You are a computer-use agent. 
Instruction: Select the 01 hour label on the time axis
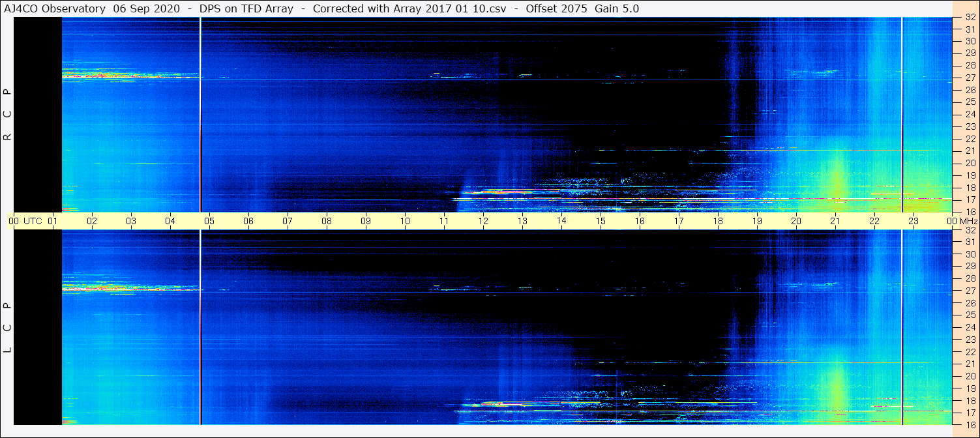coord(53,221)
